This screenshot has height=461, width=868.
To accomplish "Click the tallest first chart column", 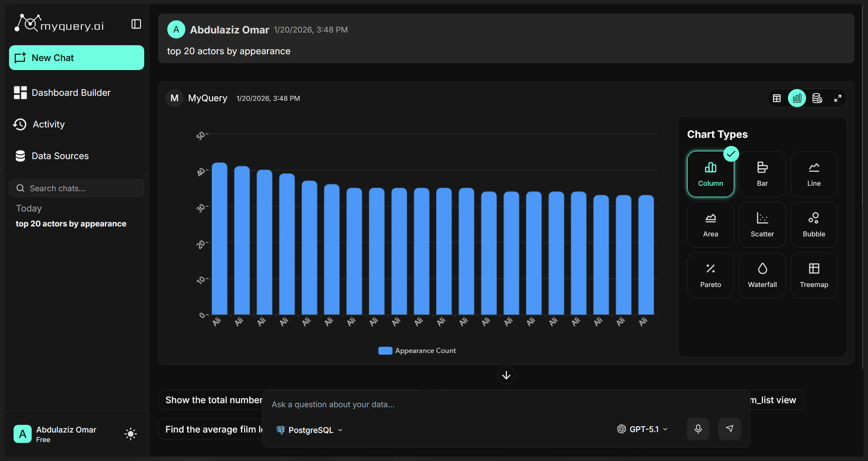I will 219,239.
